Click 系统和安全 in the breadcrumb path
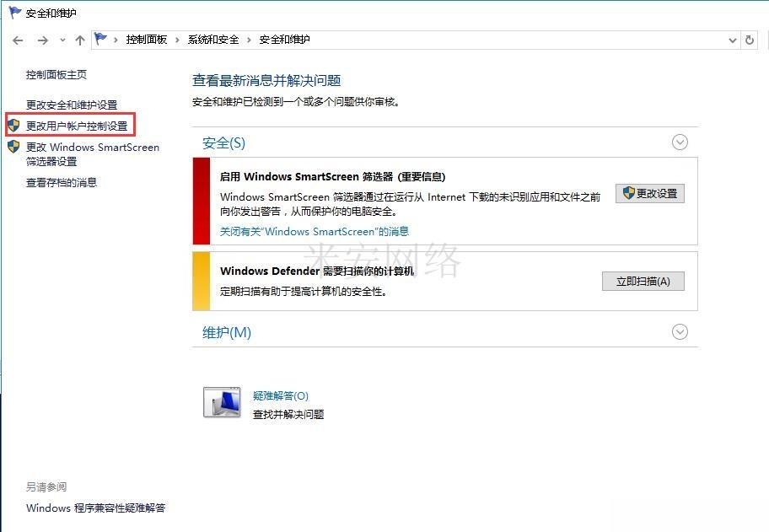Image resolution: width=769 pixels, height=532 pixels. pos(213,40)
